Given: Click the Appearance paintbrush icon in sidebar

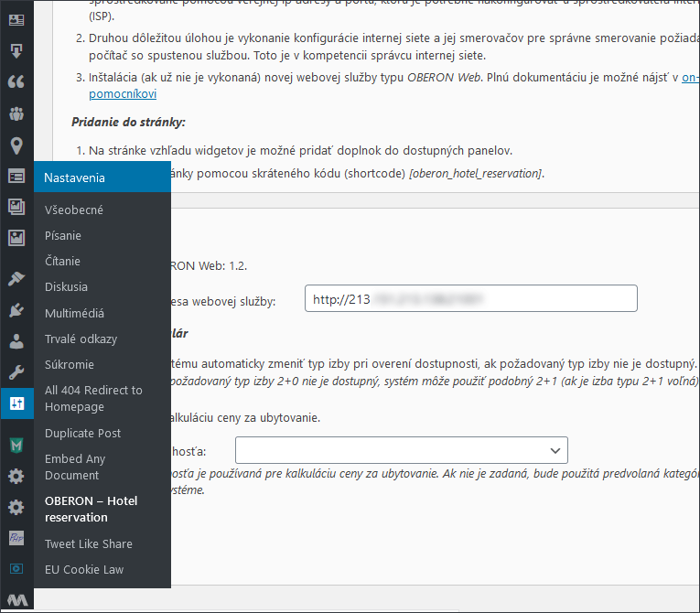Looking at the screenshot, I should coord(16,279).
